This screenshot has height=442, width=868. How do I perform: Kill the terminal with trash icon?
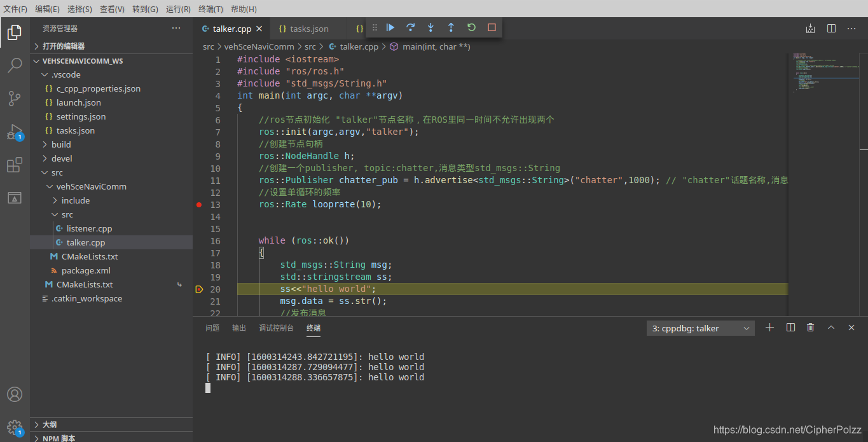pyautogui.click(x=810, y=328)
